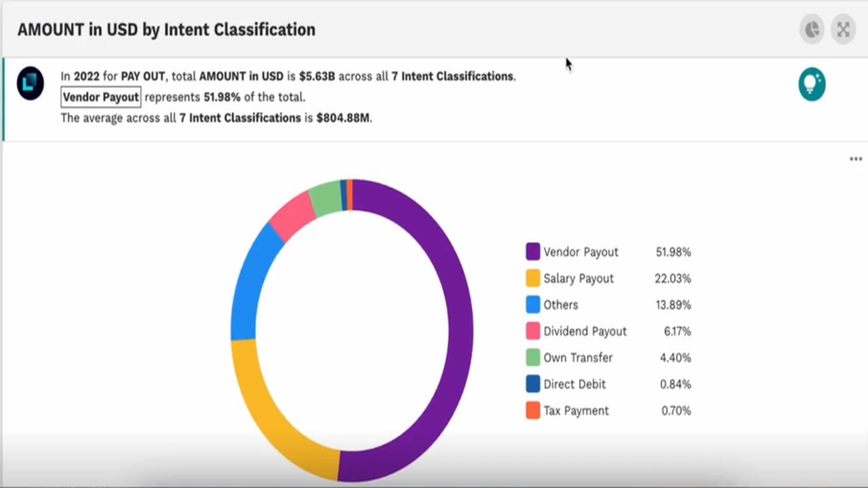Click the 13.89% legend value
Image resolution: width=868 pixels, height=488 pixels.
pyautogui.click(x=673, y=305)
